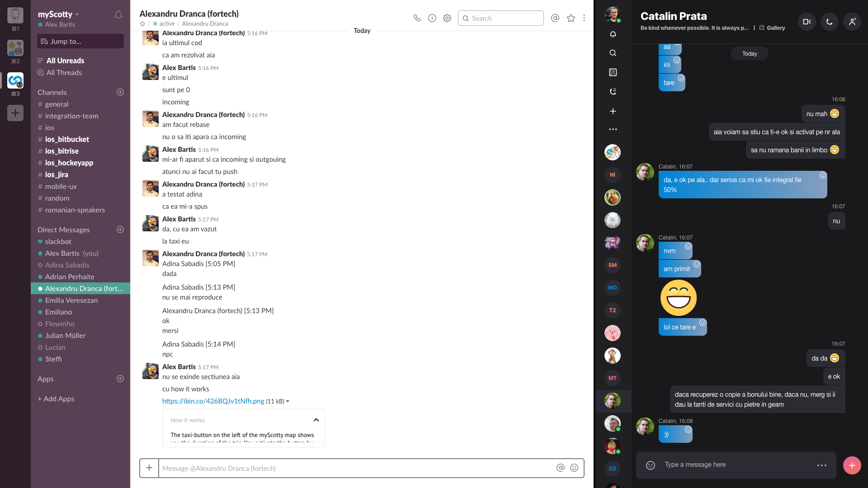Open myScotty workspace dropdown menu

(58, 14)
